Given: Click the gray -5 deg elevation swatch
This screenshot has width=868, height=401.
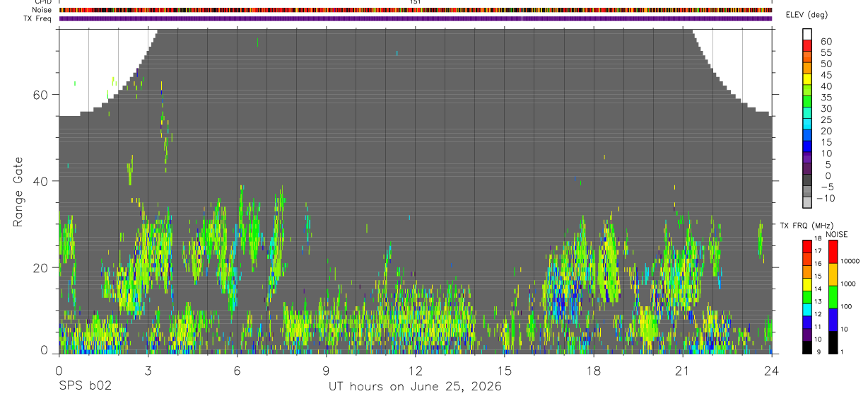Looking at the screenshot, I should pos(807,191).
